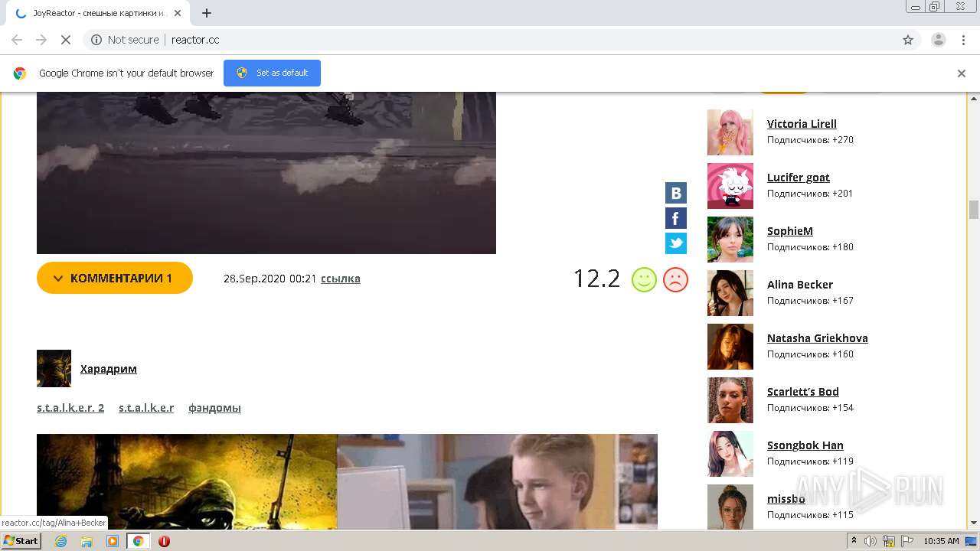Open missbo tag link
Image resolution: width=980 pixels, height=551 pixels.
click(x=786, y=499)
